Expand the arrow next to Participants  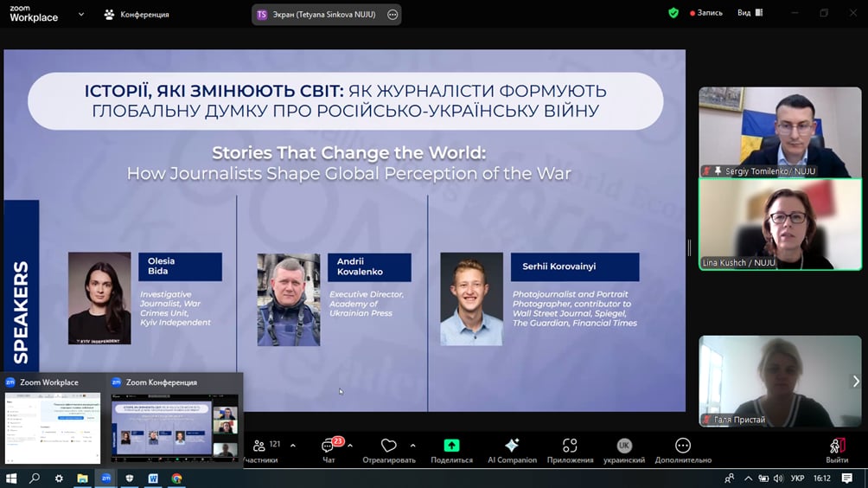(x=293, y=446)
